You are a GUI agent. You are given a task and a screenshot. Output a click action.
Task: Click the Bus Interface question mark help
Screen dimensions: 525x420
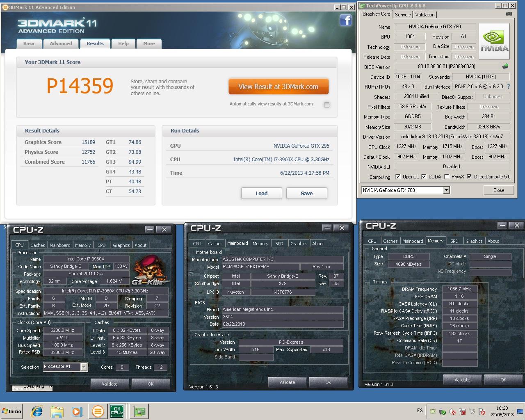coord(509,87)
